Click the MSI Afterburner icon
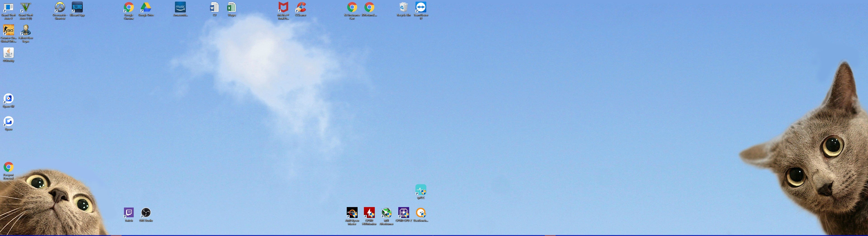Image resolution: width=868 pixels, height=236 pixels. pyautogui.click(x=387, y=216)
